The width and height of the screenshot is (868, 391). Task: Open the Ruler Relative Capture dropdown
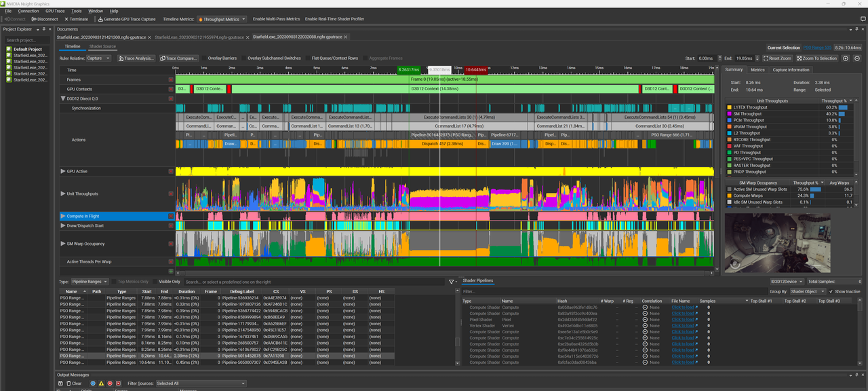click(98, 58)
